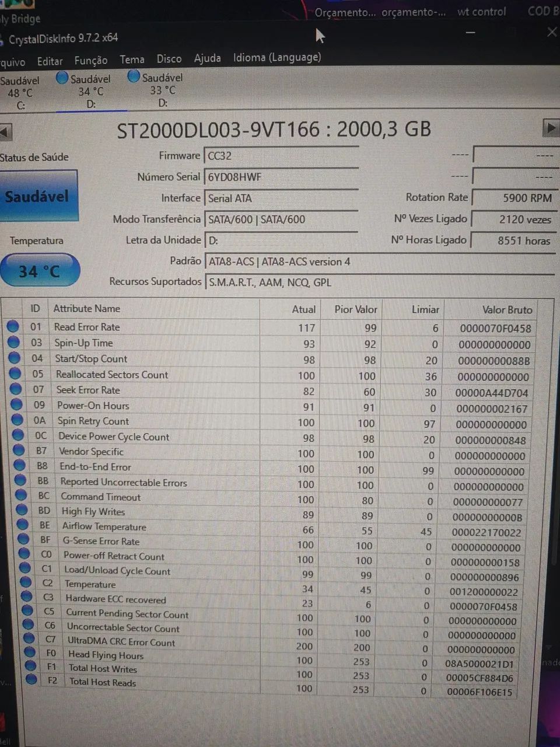Click status circle of Power-On Hours
This screenshot has width=560, height=747.
coord(16,404)
